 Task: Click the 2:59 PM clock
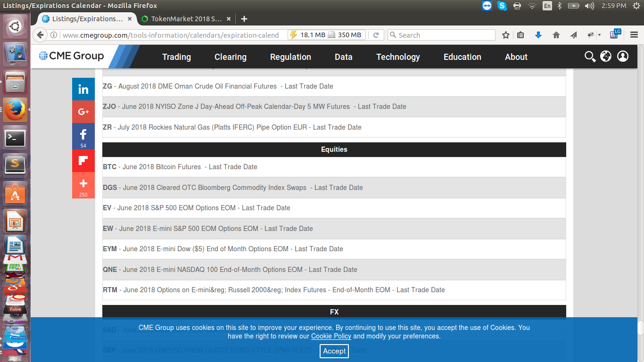pos(614,6)
